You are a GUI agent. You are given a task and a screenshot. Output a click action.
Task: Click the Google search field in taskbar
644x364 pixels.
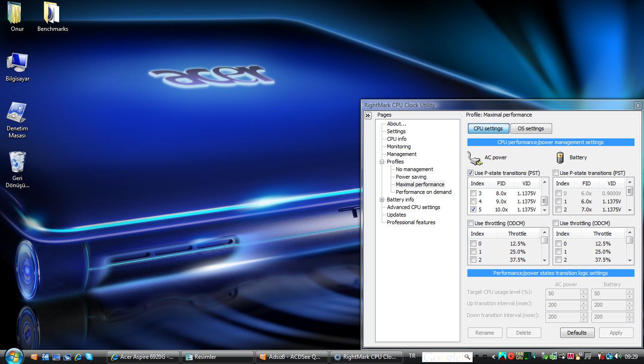442,356
